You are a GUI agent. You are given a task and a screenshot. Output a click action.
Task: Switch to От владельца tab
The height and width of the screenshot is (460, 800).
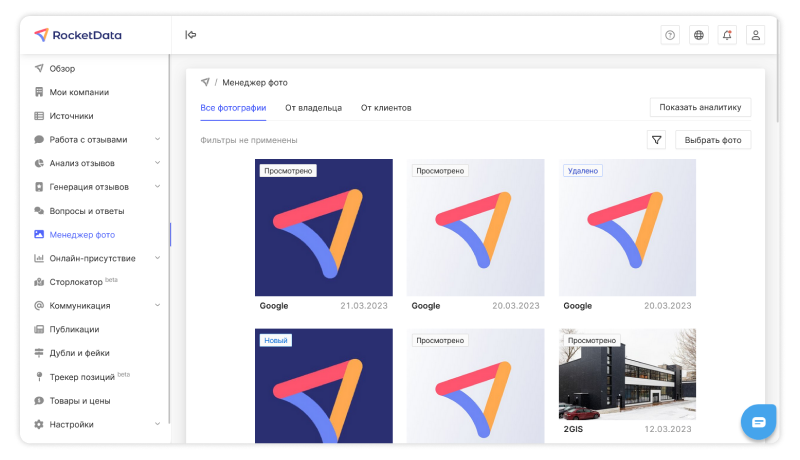click(313, 108)
